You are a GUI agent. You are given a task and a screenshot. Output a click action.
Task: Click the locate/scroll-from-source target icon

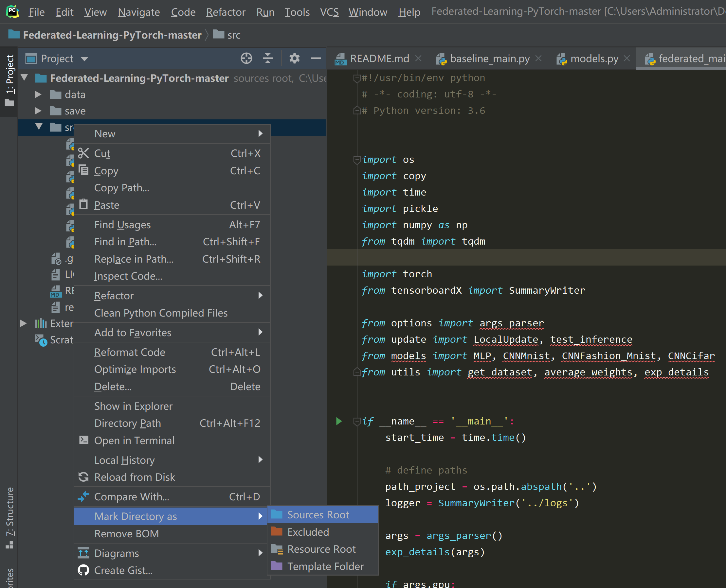click(246, 59)
